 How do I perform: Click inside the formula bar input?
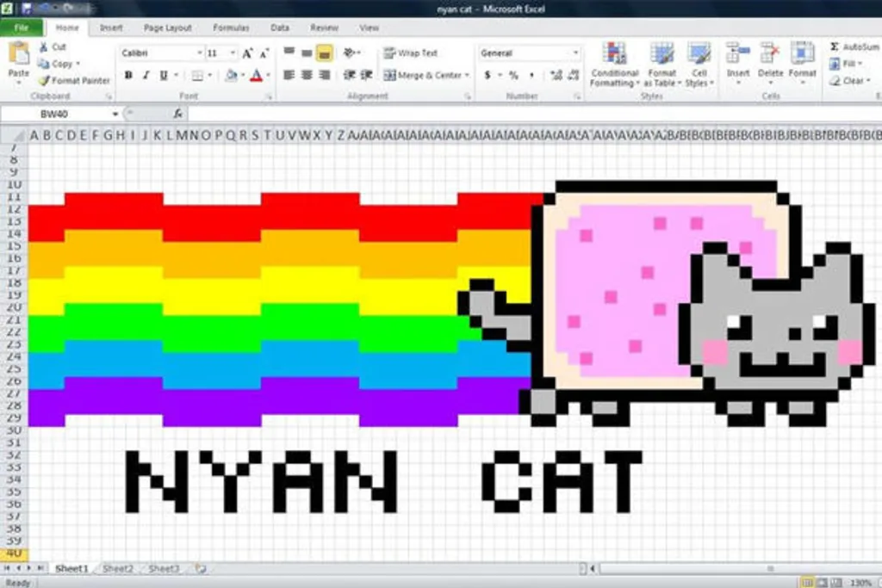click(x=534, y=115)
